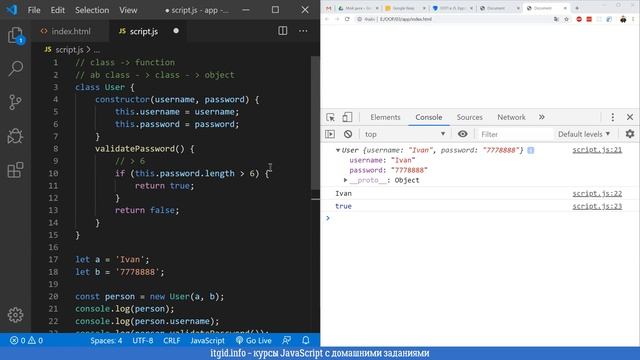This screenshot has width=640, height=360.
Task: Open the Extensions view in activity bar
Action: click(16, 170)
